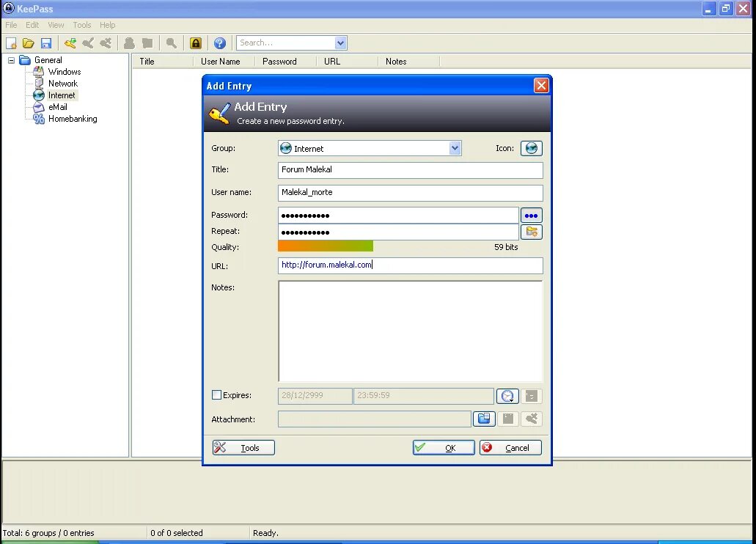Close the Add Entry dialog with X
The height and width of the screenshot is (544, 756).
click(541, 85)
